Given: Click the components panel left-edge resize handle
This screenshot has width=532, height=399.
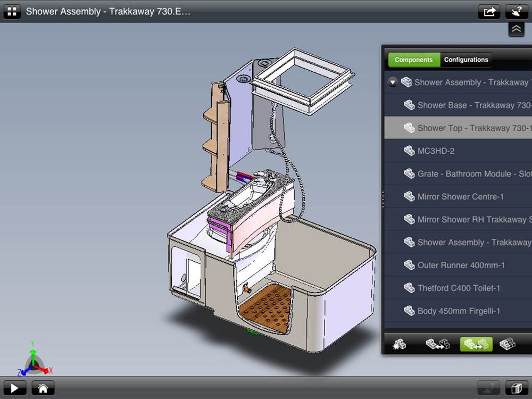Looking at the screenshot, I should click(x=383, y=198).
